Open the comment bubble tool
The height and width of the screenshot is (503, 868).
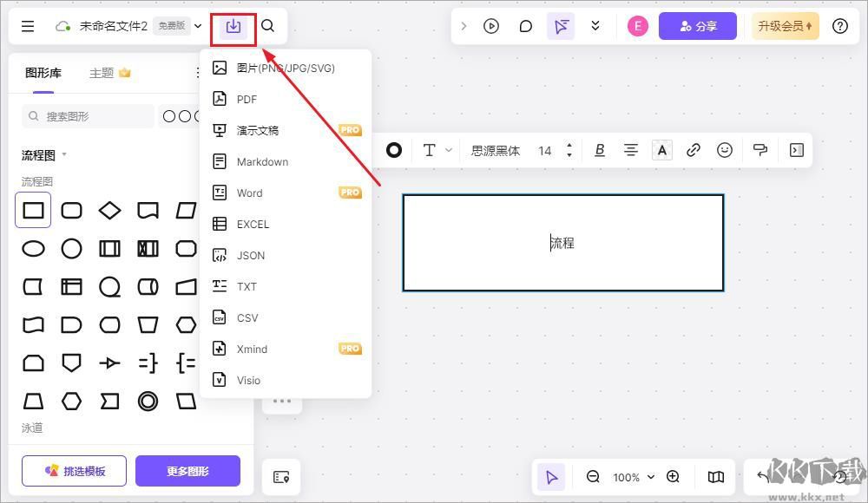click(x=526, y=26)
